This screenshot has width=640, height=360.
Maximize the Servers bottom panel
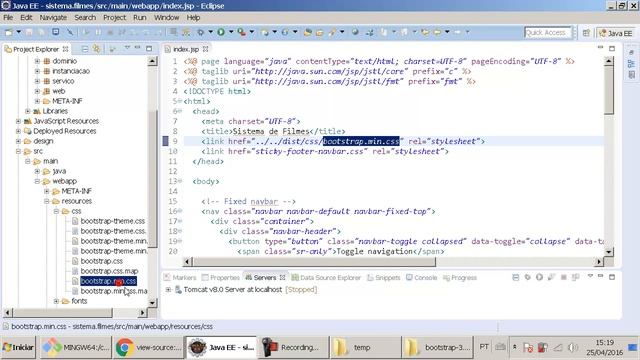pyautogui.click(x=612, y=277)
